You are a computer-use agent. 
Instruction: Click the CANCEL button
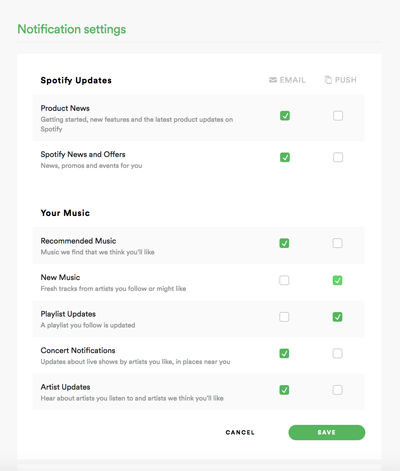240,432
